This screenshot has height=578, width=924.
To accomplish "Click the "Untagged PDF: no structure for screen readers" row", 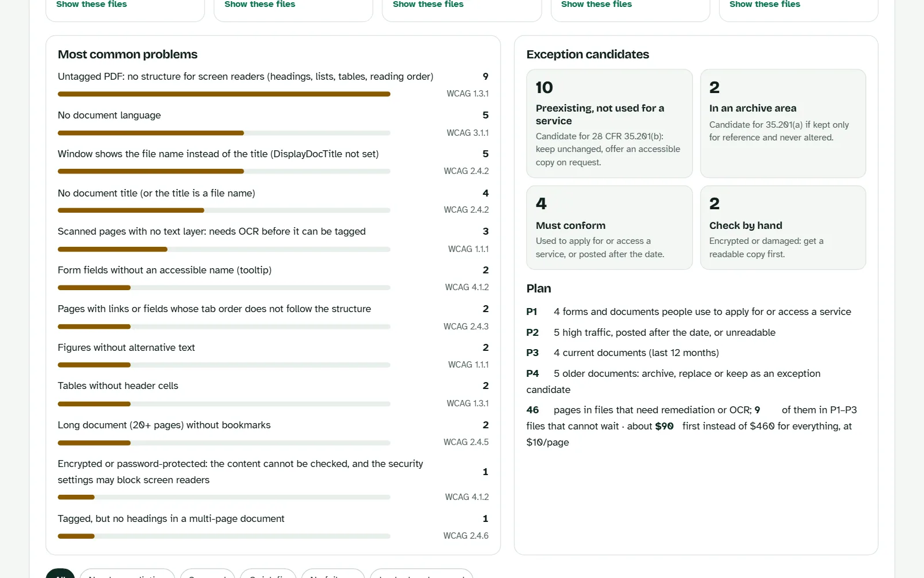I will 273,85.
